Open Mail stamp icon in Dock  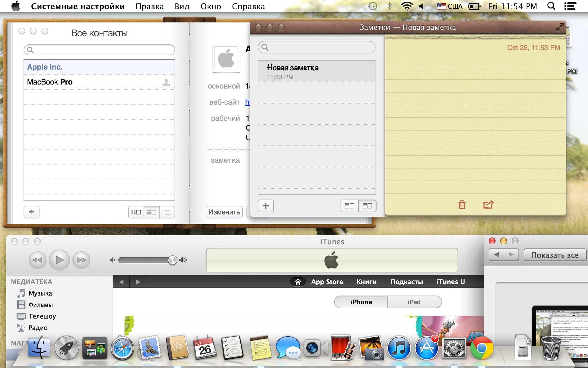coord(150,348)
